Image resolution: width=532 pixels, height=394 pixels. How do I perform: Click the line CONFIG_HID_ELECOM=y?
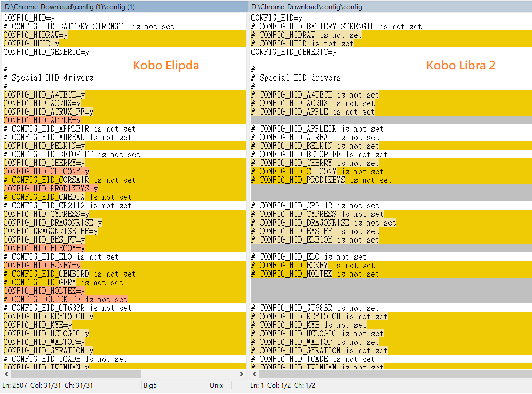coord(44,248)
